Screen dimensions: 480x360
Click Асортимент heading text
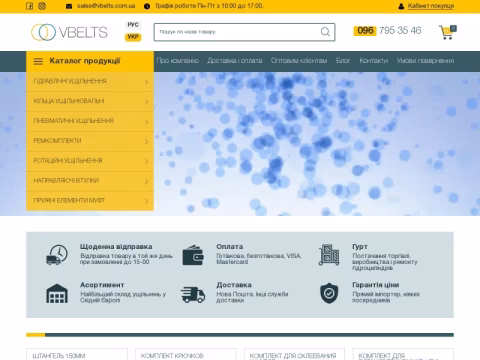(102, 285)
